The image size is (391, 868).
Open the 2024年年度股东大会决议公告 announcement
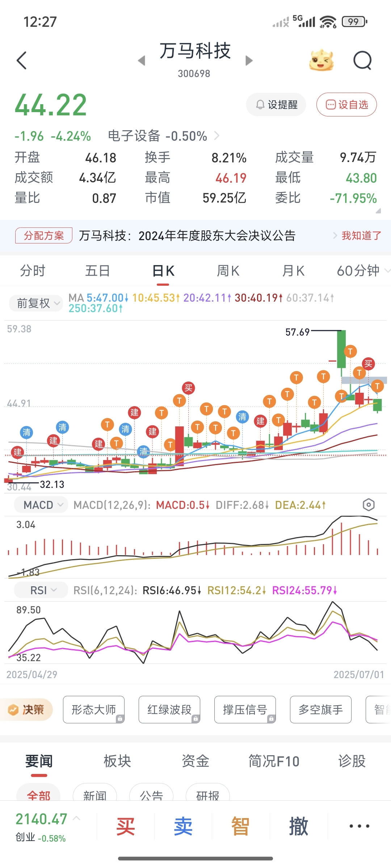click(x=187, y=235)
